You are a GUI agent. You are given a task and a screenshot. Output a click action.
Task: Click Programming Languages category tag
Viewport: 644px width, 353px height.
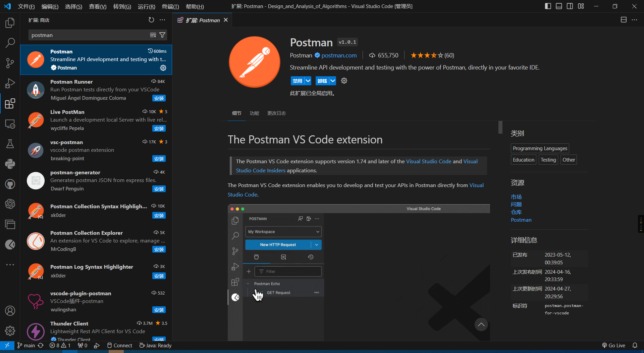540,148
